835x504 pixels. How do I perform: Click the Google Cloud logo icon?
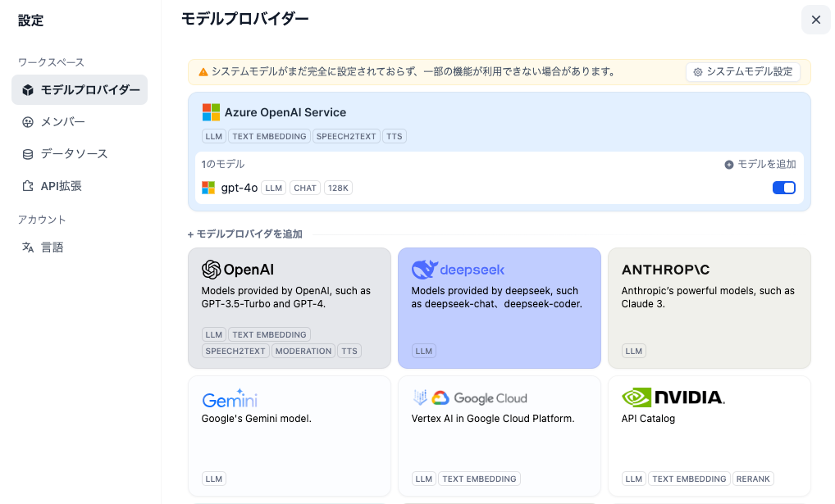point(440,398)
